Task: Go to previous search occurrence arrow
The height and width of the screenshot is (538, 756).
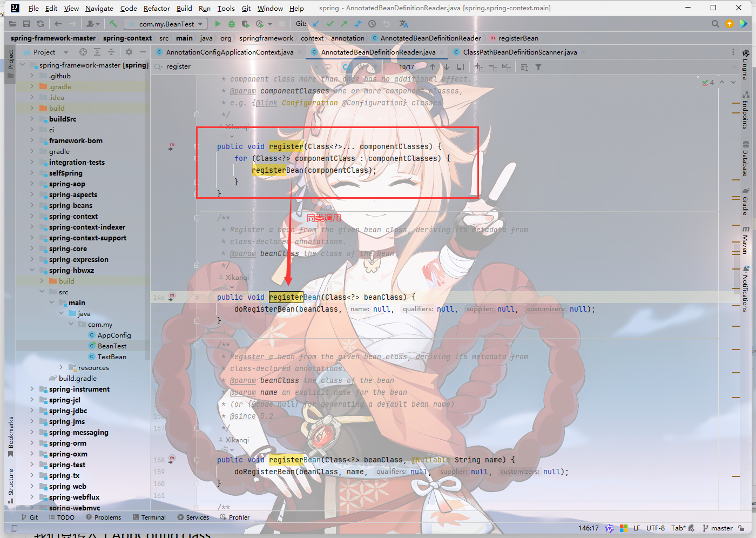Action: pyautogui.click(x=433, y=67)
